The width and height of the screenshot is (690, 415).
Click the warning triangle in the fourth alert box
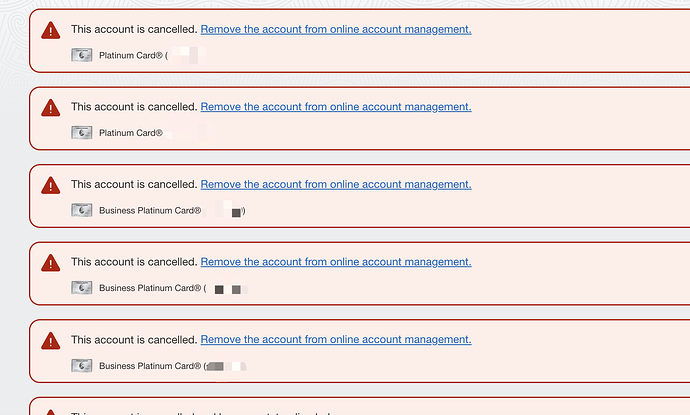pyautogui.click(x=51, y=263)
